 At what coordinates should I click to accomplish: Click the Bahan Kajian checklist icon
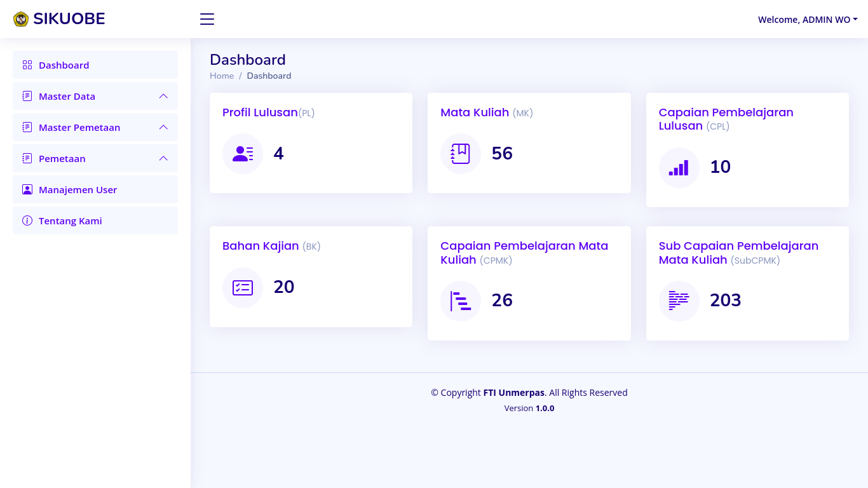pos(243,288)
